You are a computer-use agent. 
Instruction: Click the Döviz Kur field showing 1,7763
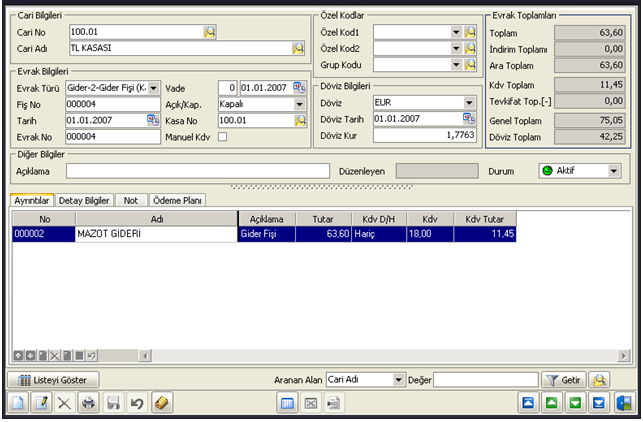[425, 135]
